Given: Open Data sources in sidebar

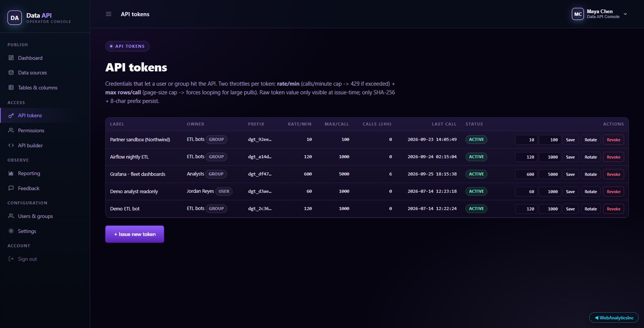Looking at the screenshot, I should 45,73.
